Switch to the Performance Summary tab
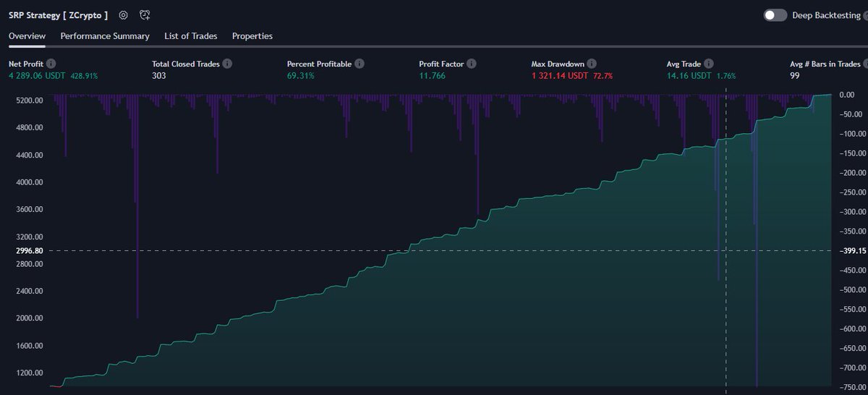 (105, 36)
